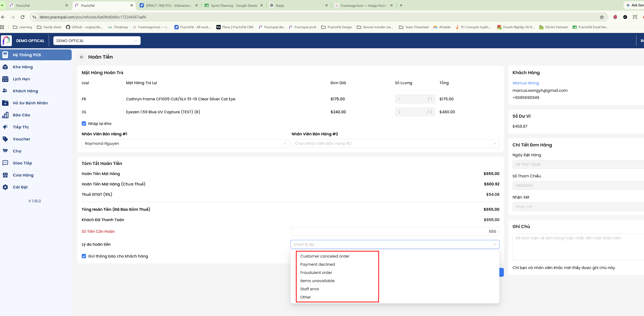Click the Tiếp Thị megaphone icon
Image resolution: width=644 pixels, height=316 pixels.
5,127
